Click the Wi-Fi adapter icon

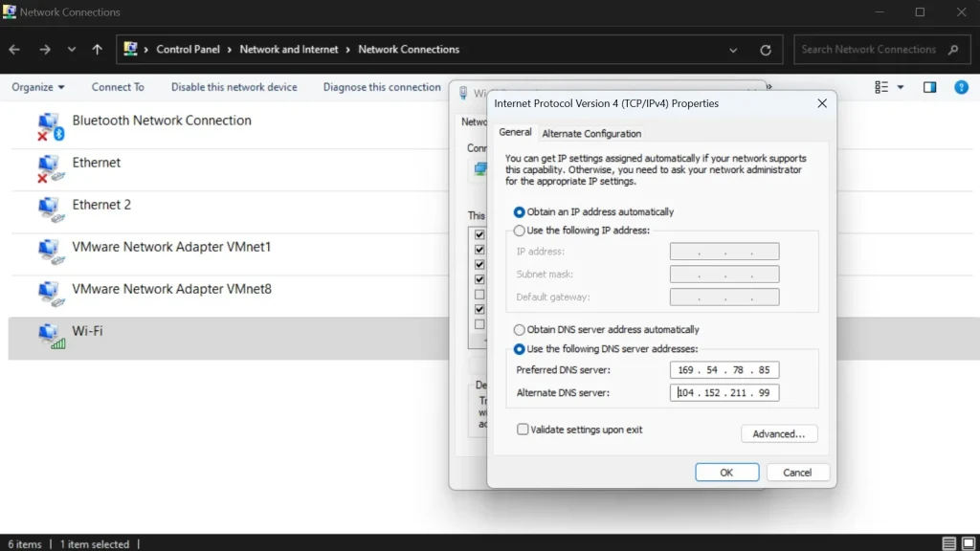(x=50, y=336)
